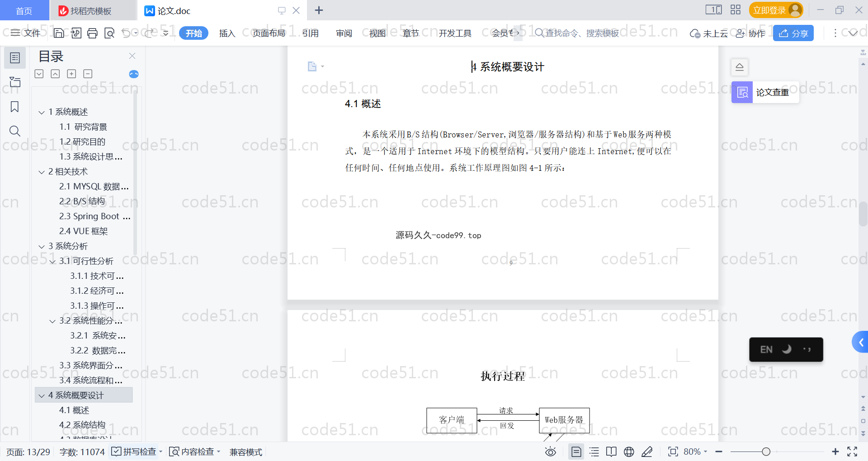Switch to web layout globe icon
The height and width of the screenshot is (461, 868).
pyautogui.click(x=629, y=452)
